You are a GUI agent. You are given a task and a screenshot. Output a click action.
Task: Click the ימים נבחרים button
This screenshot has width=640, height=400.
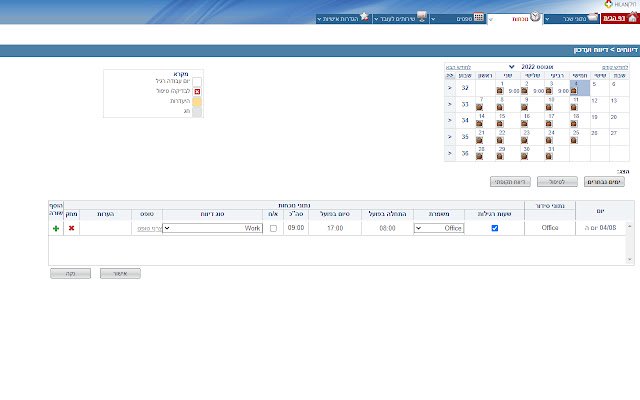604,182
